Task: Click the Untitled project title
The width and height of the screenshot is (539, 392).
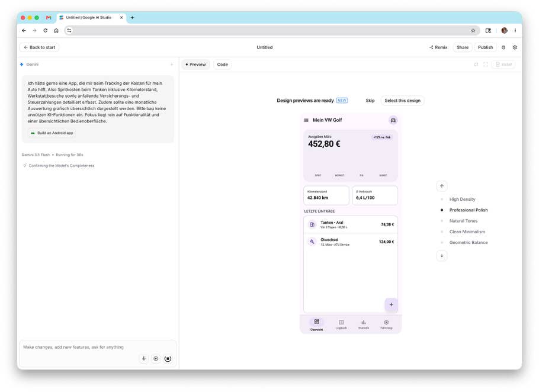Action: pos(264,47)
